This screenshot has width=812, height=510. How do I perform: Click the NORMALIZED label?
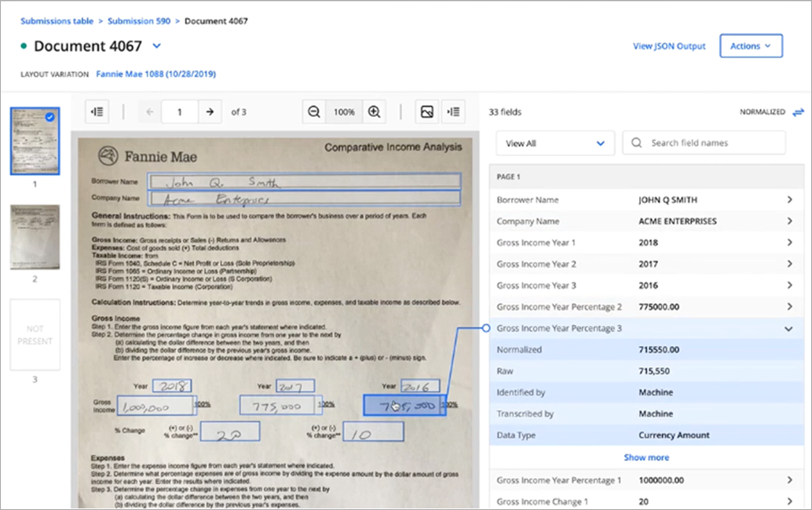click(763, 111)
